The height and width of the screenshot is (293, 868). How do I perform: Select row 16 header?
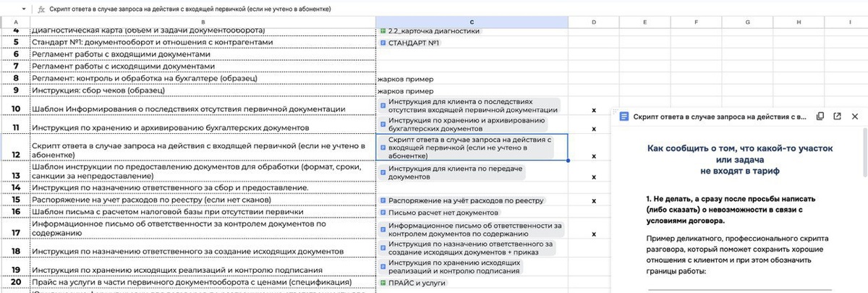tap(15, 212)
